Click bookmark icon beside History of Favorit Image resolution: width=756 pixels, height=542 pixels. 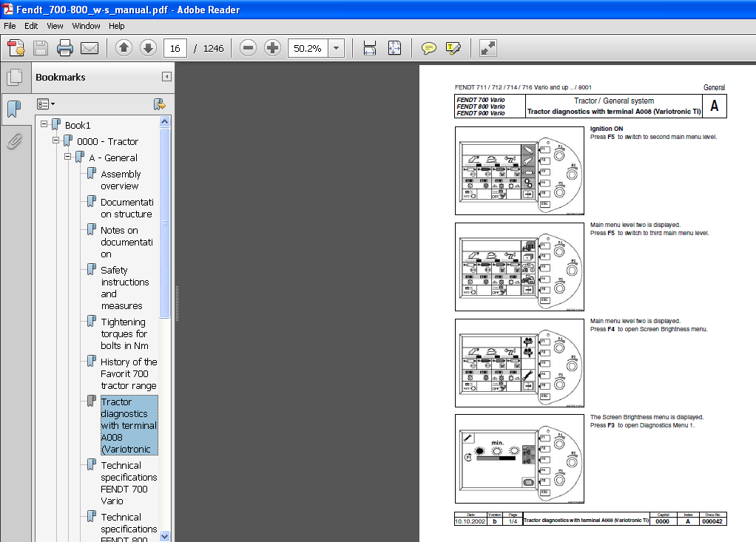click(x=92, y=362)
